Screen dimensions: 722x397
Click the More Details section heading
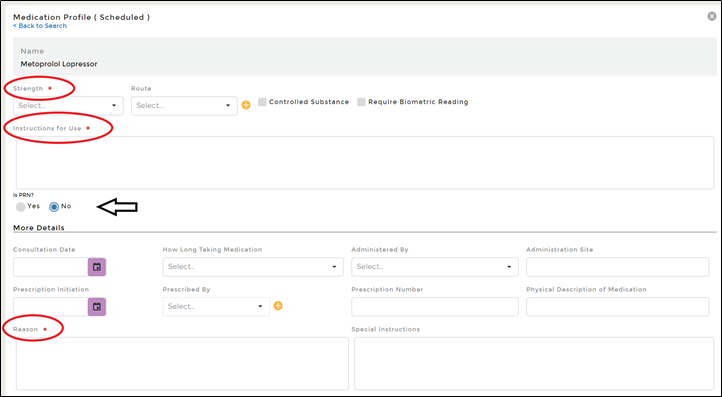(x=39, y=228)
